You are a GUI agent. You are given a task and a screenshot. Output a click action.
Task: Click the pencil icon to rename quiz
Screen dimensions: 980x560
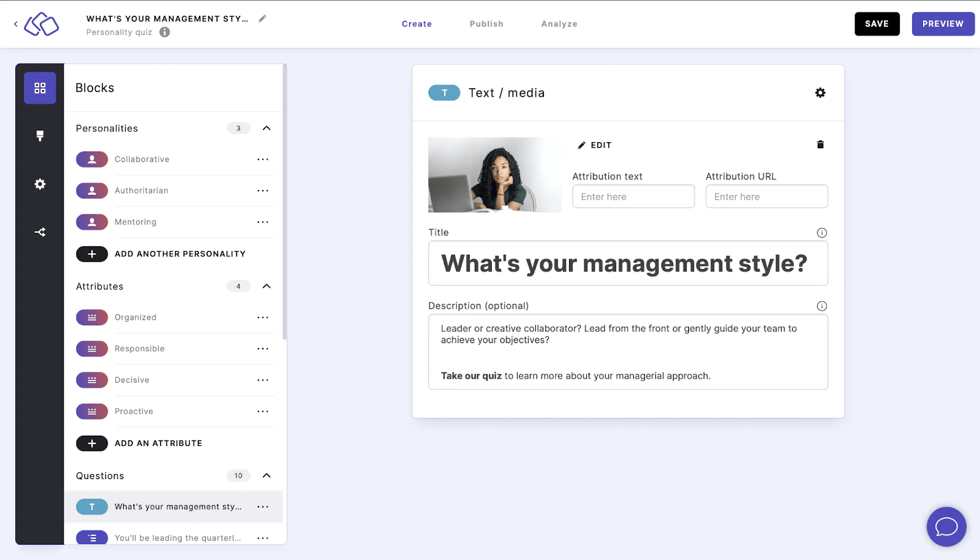pyautogui.click(x=262, y=18)
